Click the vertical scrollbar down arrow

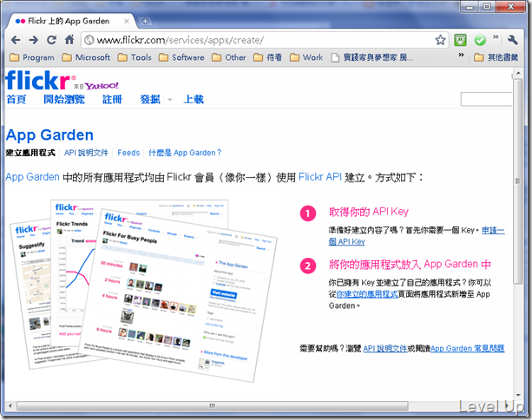[518, 395]
